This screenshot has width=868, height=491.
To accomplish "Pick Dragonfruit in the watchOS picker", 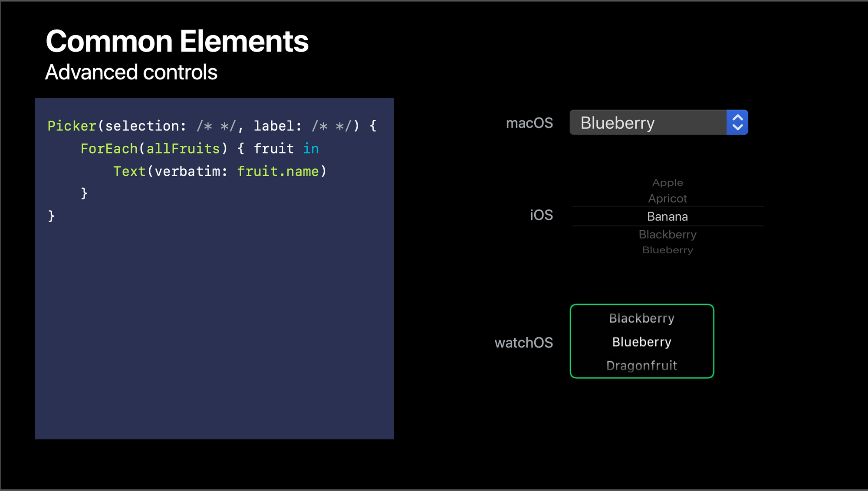I will pos(642,366).
